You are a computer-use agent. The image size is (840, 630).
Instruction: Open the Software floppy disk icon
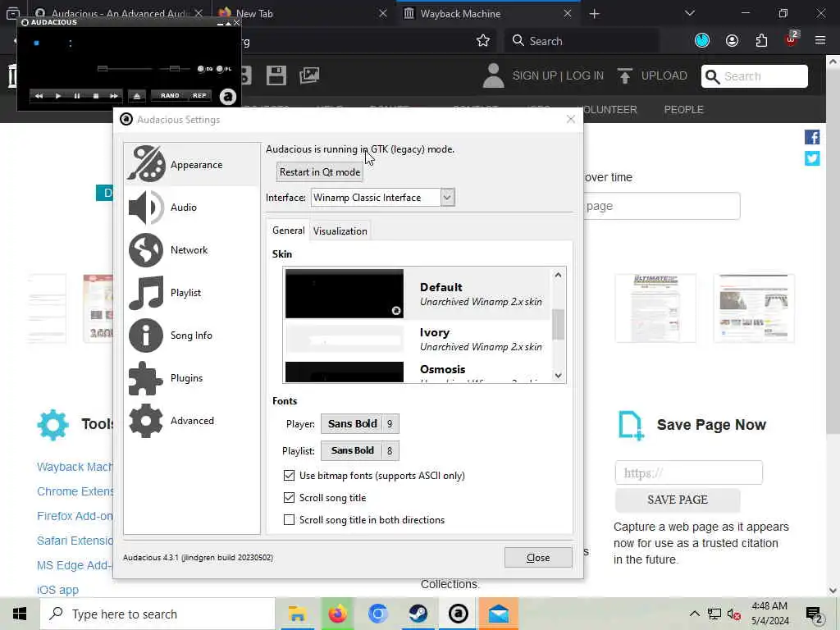pos(276,75)
